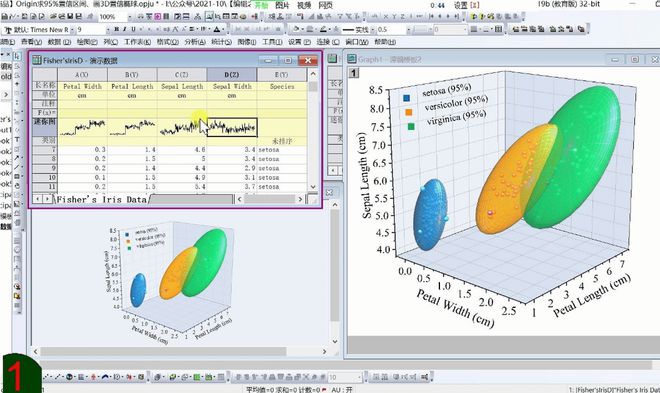This screenshot has height=393, width=660.
Task: Click the layer 1 icon in Graph1
Action: [354, 73]
